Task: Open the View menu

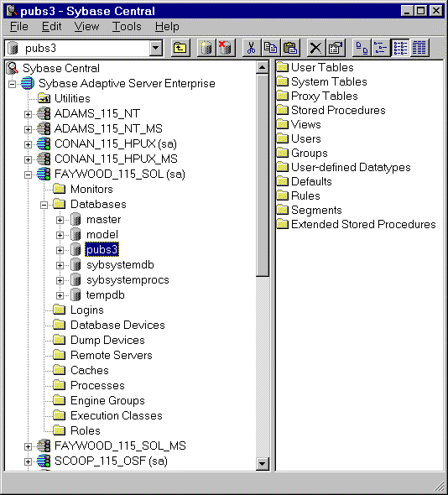Action: click(x=86, y=27)
